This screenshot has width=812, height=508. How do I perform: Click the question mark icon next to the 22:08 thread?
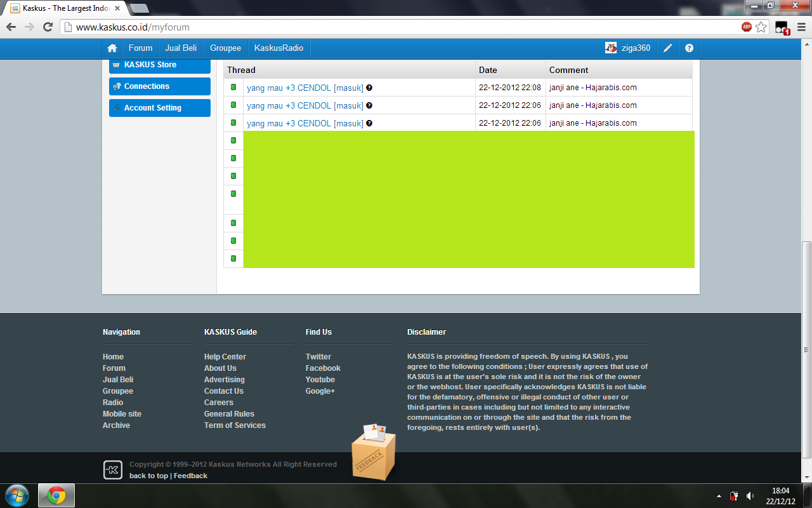tap(369, 88)
